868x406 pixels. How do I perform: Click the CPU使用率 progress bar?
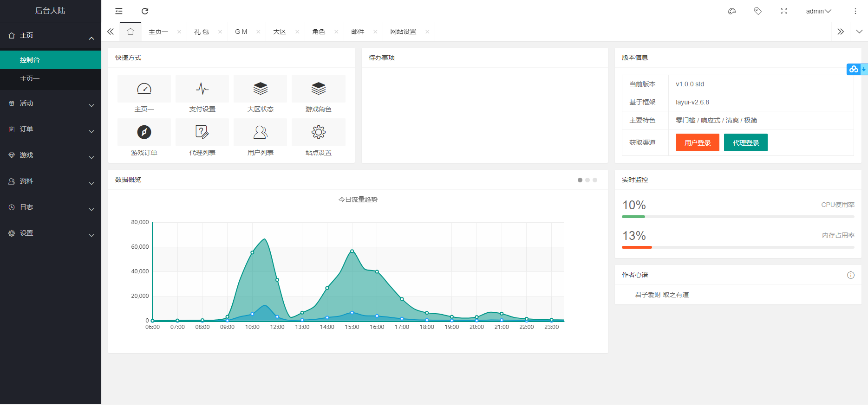738,217
